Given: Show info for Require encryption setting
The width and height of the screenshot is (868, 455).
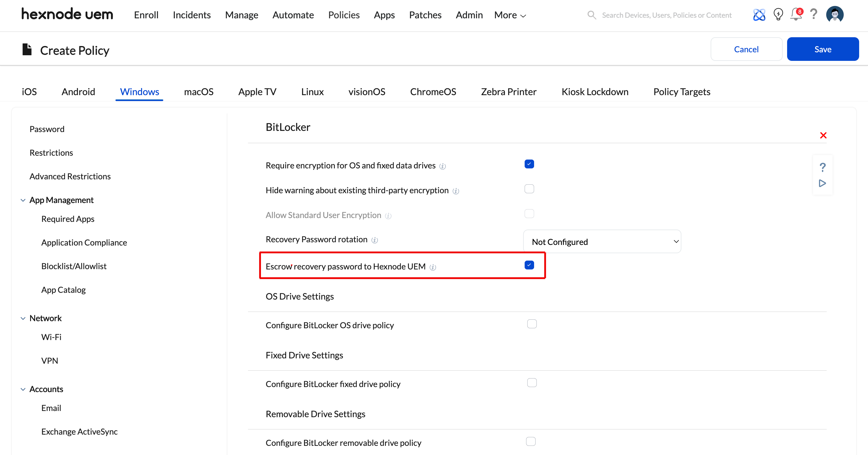Looking at the screenshot, I should [x=443, y=166].
